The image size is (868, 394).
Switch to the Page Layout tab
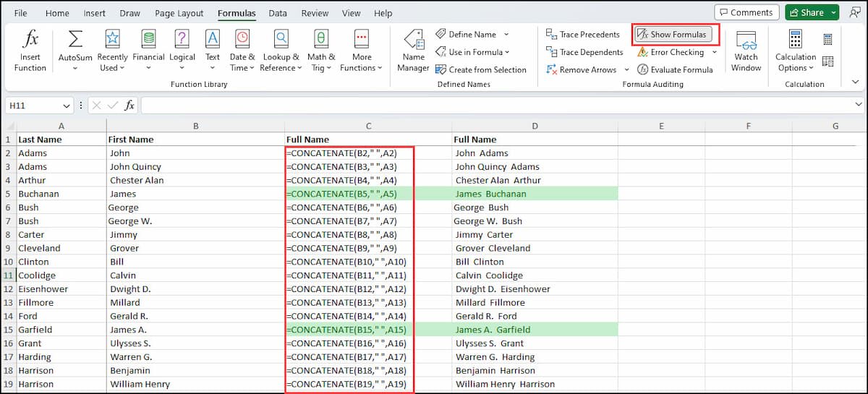[179, 13]
